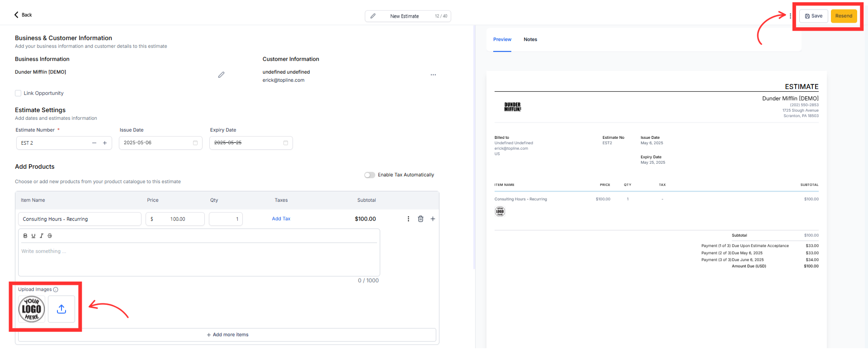Click the Dunder Mifflin [DEMO] business name
Screen dimensions: 868x350
pyautogui.click(x=40, y=72)
